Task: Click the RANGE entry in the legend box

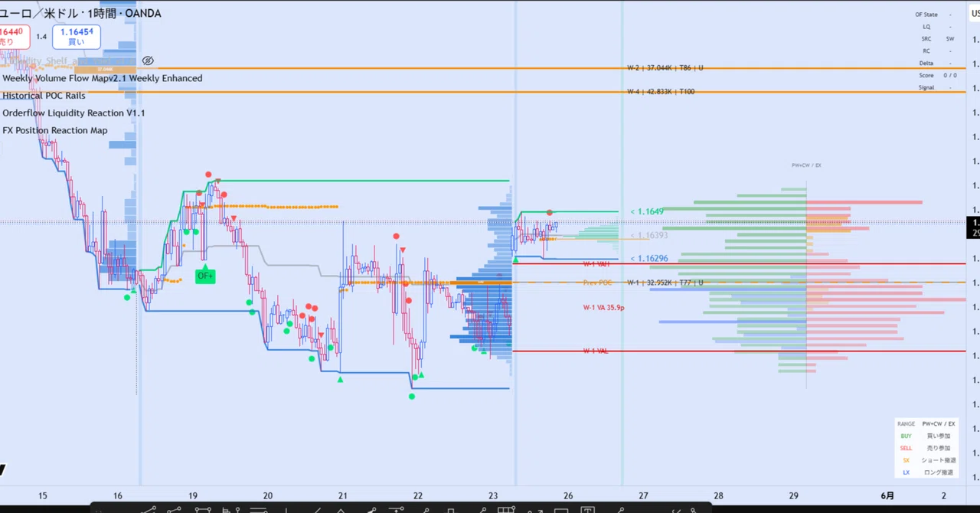Action: point(906,423)
